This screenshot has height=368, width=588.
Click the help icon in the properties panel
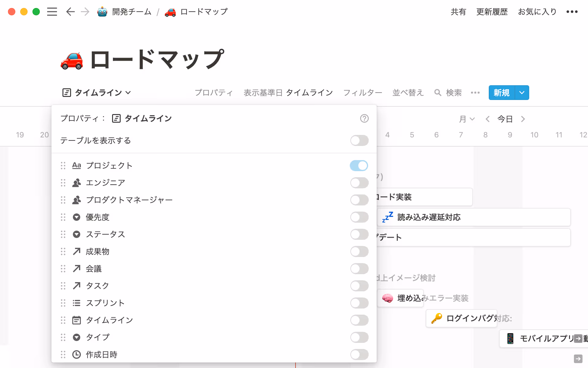(364, 118)
